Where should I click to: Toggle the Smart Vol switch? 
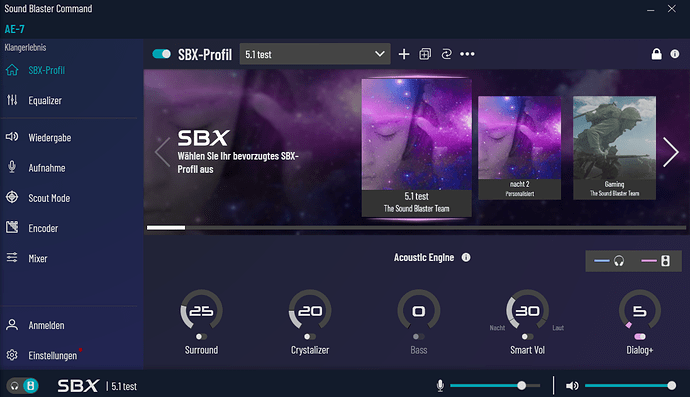click(527, 337)
